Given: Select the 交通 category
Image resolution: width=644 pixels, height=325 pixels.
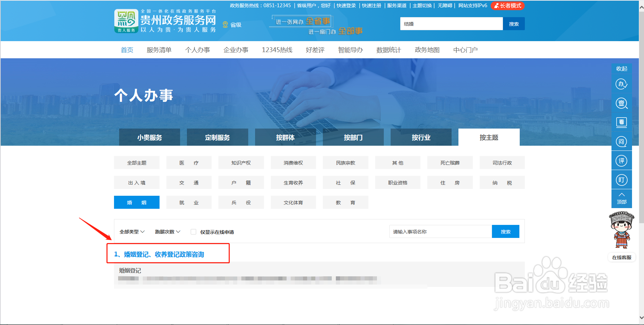Looking at the screenshot, I should [x=189, y=182].
